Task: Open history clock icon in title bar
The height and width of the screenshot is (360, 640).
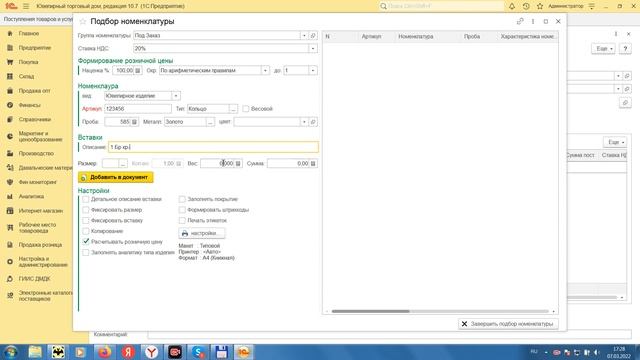Action: coord(526,6)
